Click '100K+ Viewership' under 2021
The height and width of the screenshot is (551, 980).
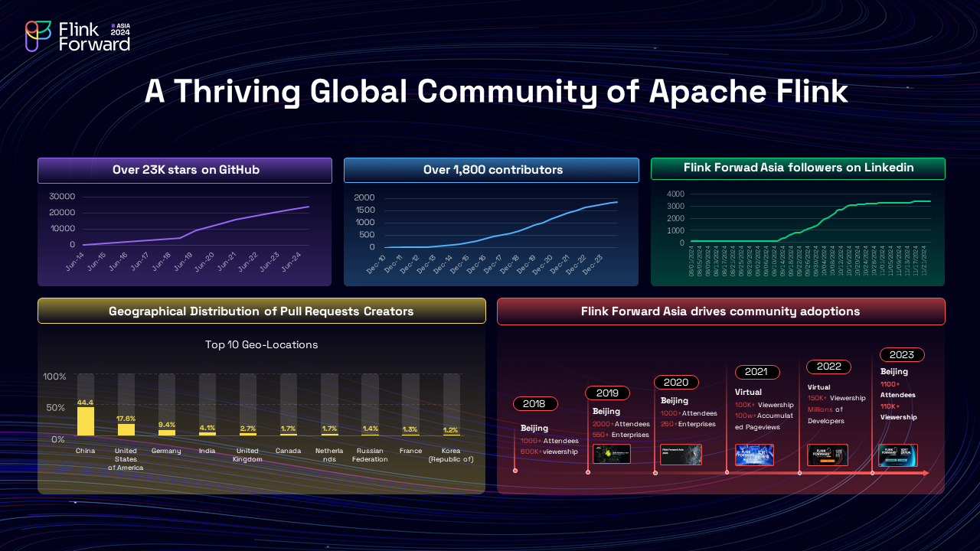pos(764,405)
